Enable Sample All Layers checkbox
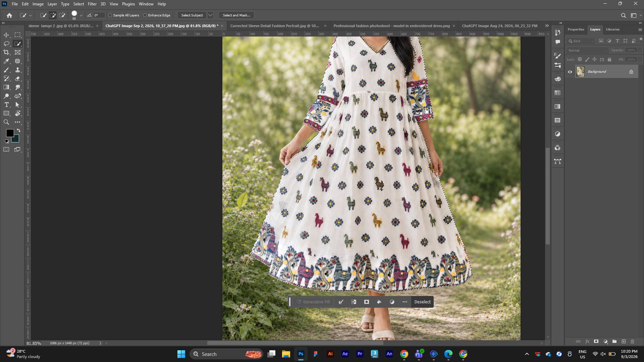Image resolution: width=644 pixels, height=362 pixels. click(110, 15)
